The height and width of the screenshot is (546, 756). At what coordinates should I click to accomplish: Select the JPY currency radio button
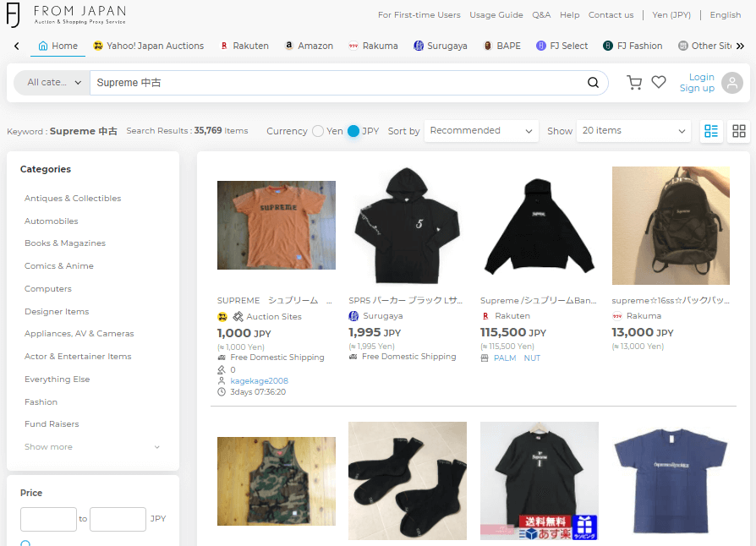353,131
